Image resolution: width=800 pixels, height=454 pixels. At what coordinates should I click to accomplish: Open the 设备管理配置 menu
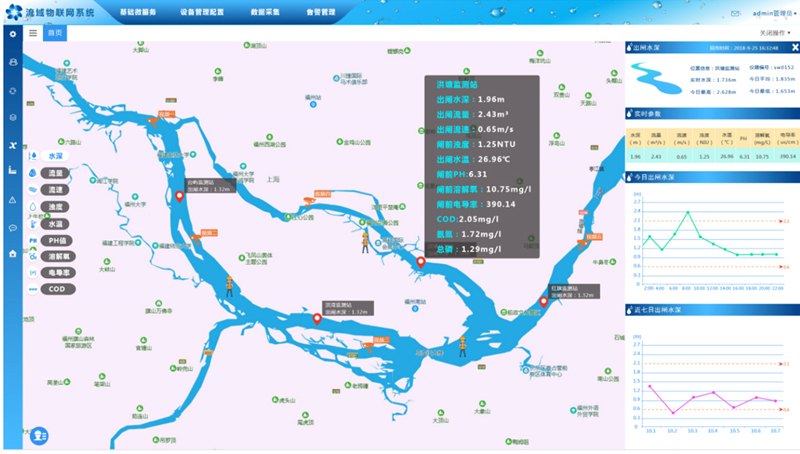click(202, 12)
